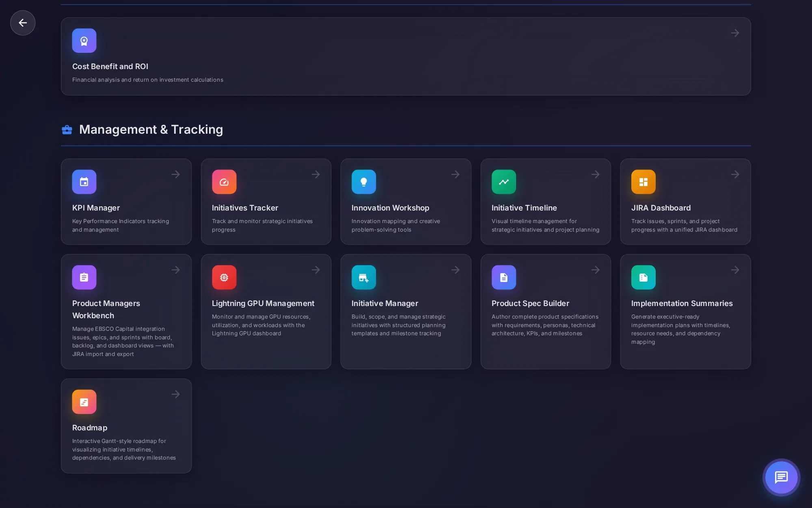
Task: Open the Innovation Workshop title
Action: 390,208
